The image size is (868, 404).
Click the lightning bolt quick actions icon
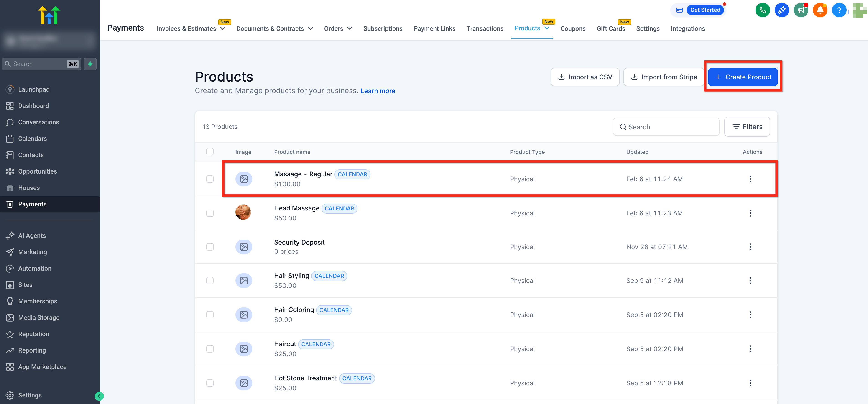[90, 64]
